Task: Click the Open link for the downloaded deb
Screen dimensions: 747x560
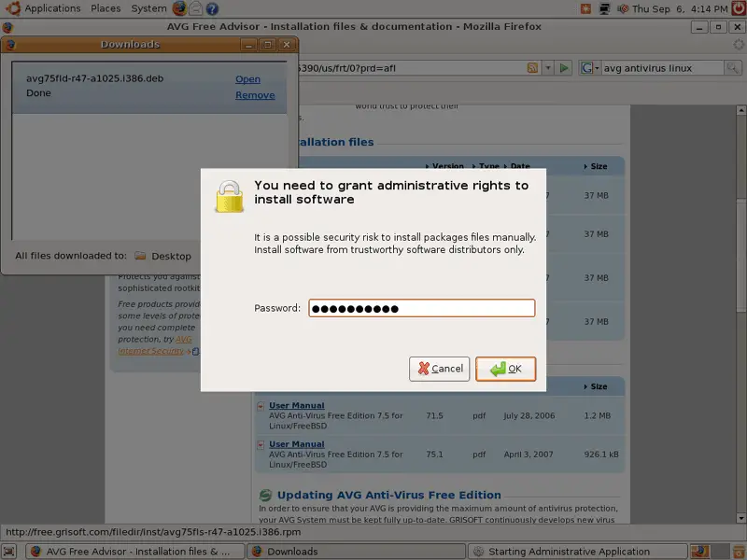Action: click(x=247, y=79)
